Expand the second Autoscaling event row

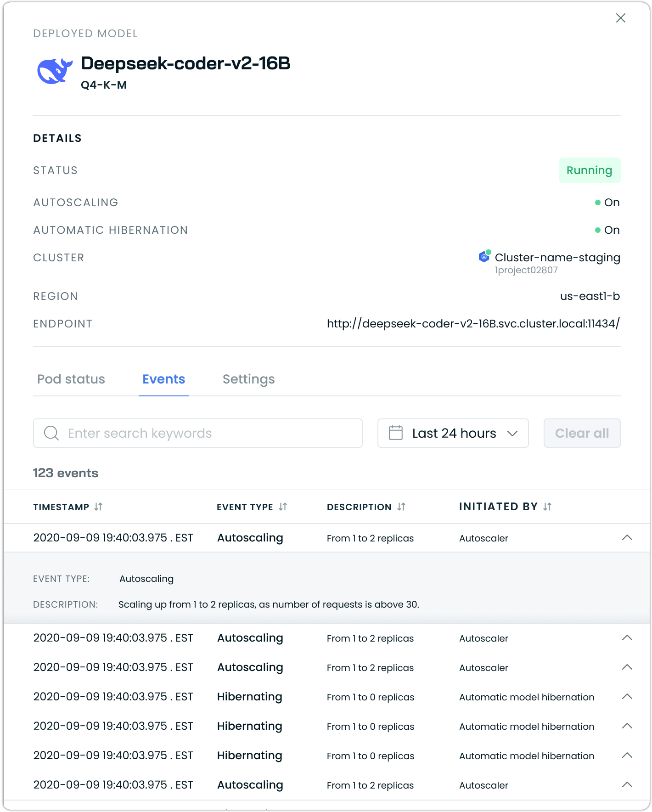click(627, 638)
